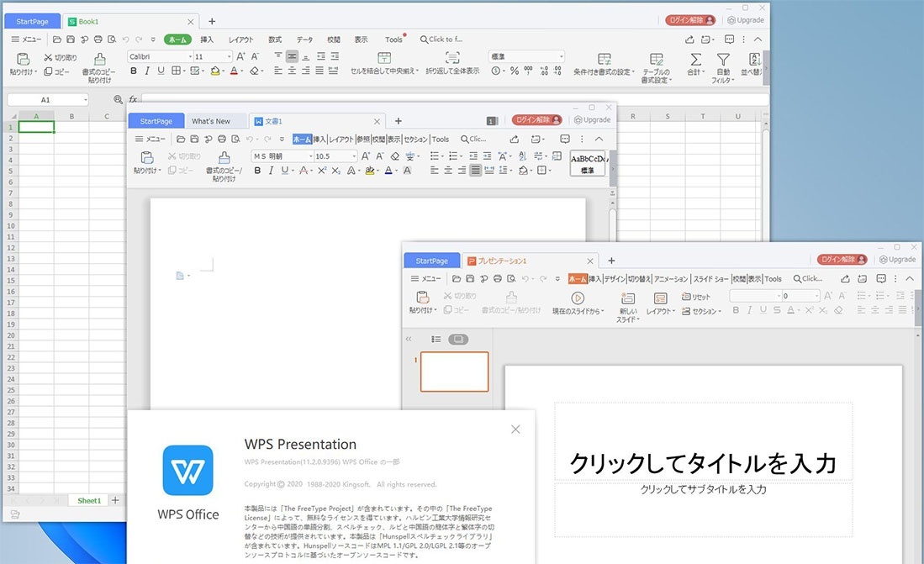Viewport: 924px width, 564px height.
Task: Click the 合計 (AutoSum) icon in Spreadsheets
Action: pos(696,60)
